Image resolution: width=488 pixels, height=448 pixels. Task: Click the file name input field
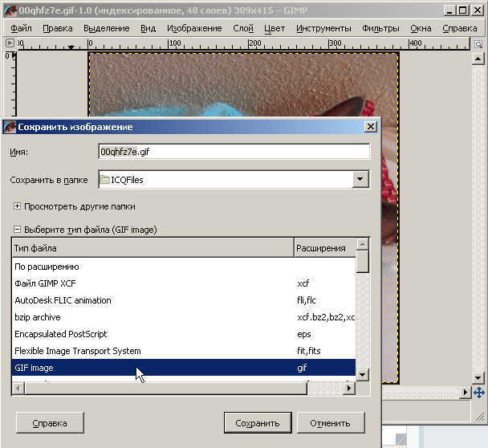coord(234,151)
